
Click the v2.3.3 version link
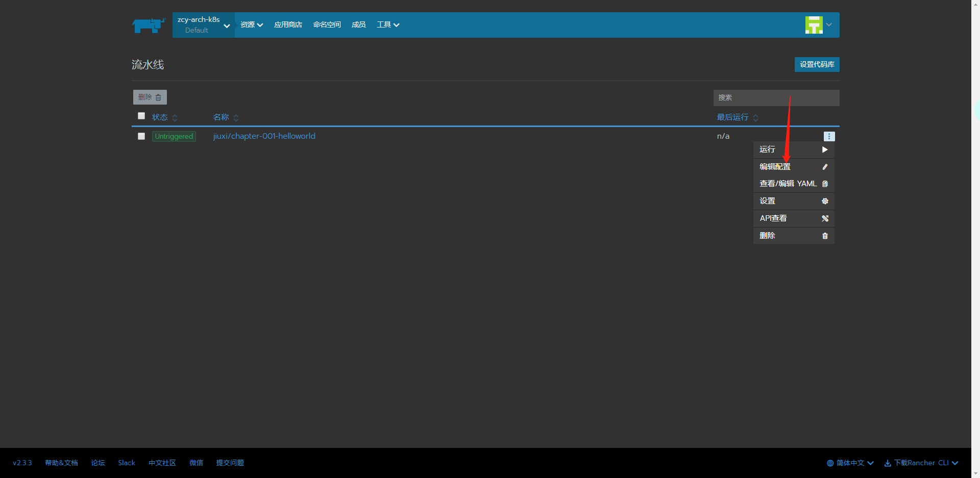point(22,463)
